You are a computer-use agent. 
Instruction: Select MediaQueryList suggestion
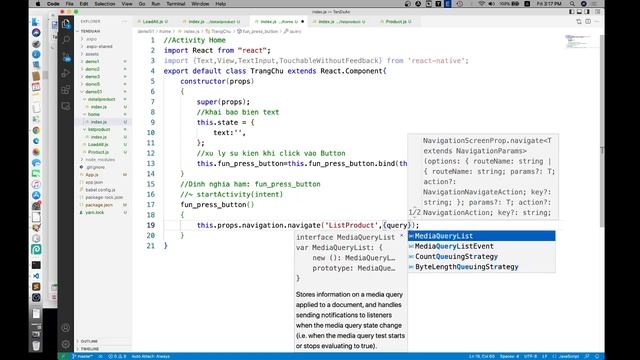coord(482,236)
